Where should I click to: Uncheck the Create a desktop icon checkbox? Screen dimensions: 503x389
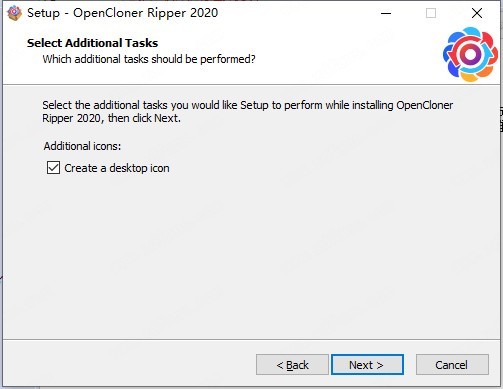(x=53, y=168)
